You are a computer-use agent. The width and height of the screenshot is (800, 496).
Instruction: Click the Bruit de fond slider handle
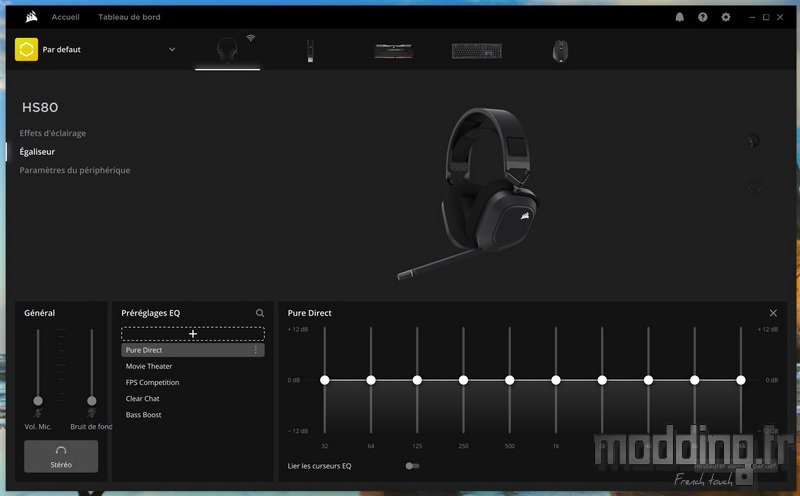click(91, 401)
